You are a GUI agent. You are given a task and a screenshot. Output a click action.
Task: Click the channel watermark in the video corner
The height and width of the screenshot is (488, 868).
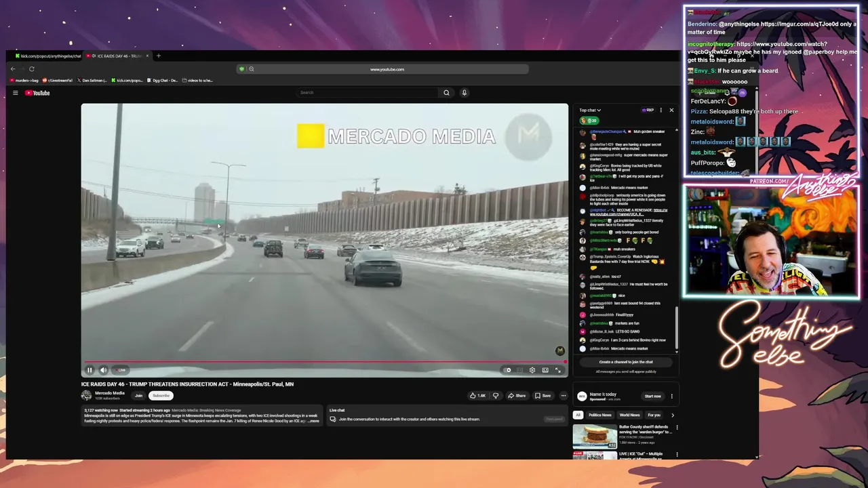click(x=559, y=351)
